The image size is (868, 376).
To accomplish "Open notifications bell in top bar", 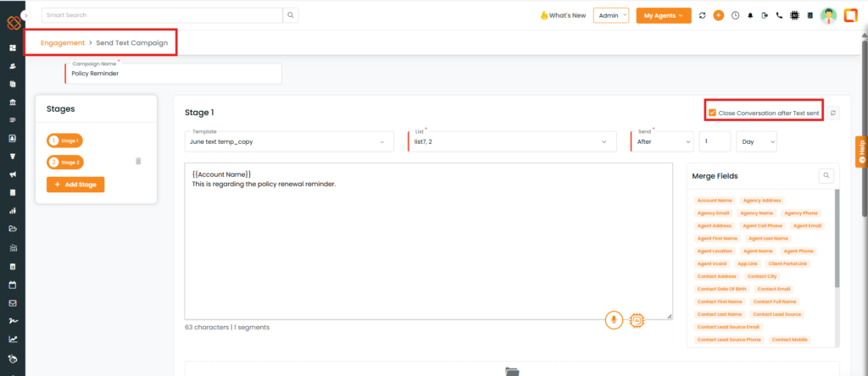I will (x=749, y=15).
